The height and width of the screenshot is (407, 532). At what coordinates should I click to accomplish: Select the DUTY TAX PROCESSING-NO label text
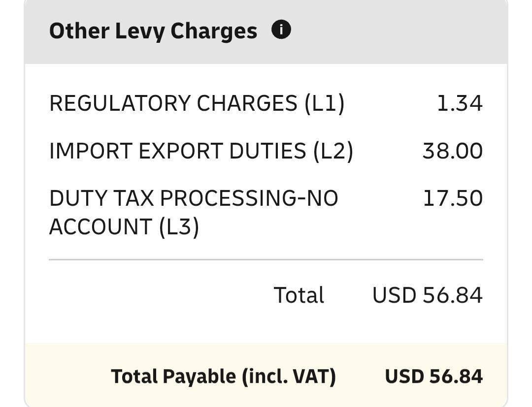click(x=194, y=198)
